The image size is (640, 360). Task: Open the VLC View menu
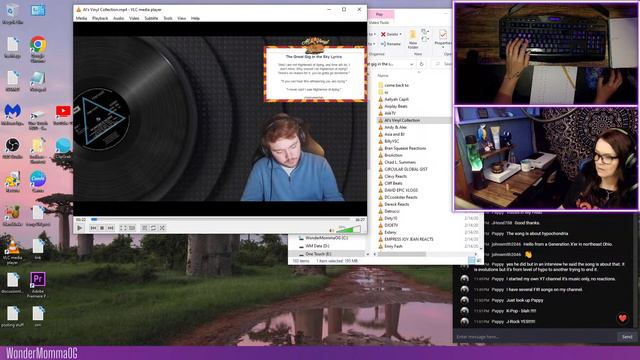182,18
